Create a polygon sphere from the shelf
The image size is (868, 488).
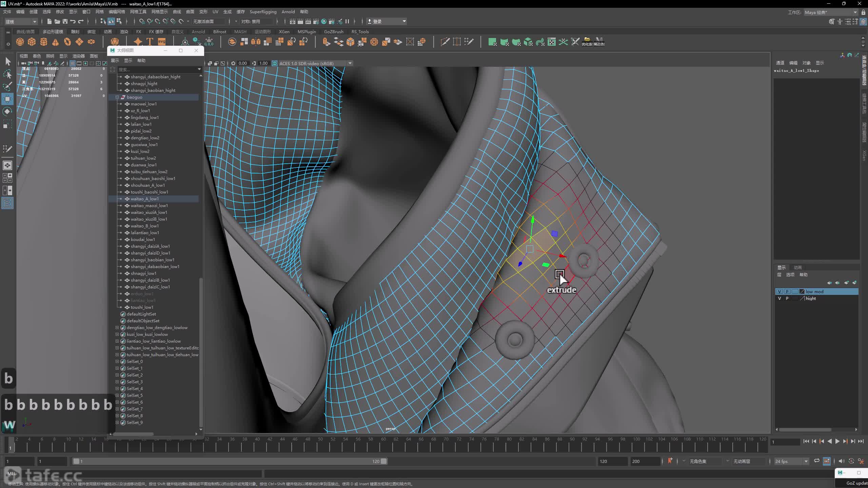[20, 42]
